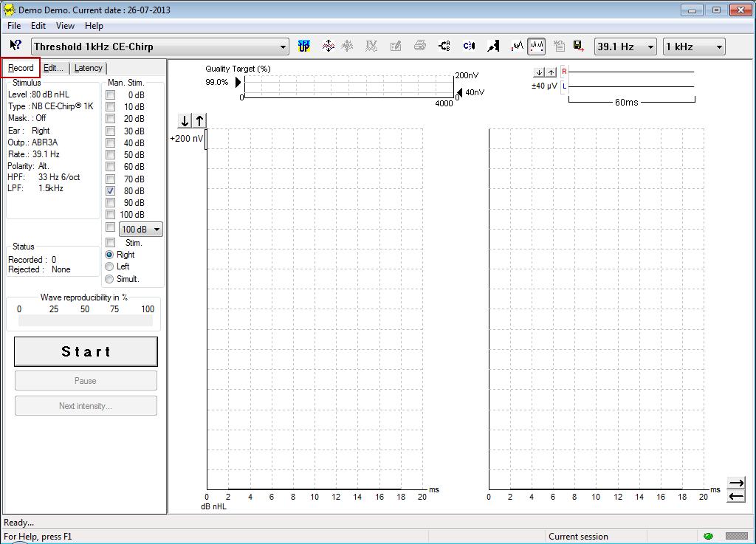Open the Help menu
756x544 pixels.
click(94, 26)
